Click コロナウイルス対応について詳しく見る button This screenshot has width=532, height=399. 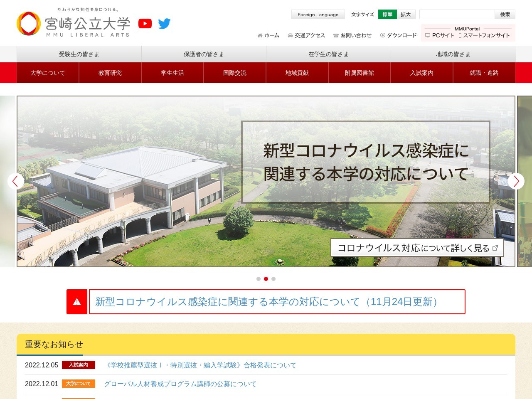click(417, 248)
